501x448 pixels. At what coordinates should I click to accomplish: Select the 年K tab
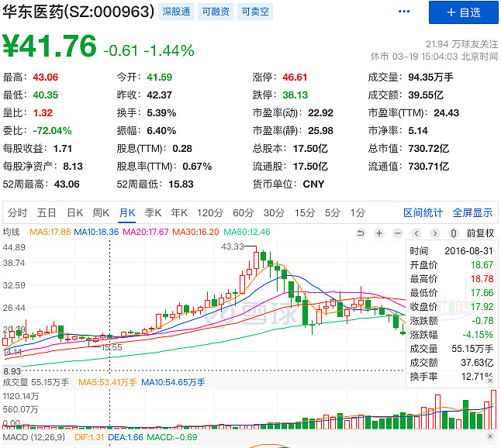click(x=179, y=212)
